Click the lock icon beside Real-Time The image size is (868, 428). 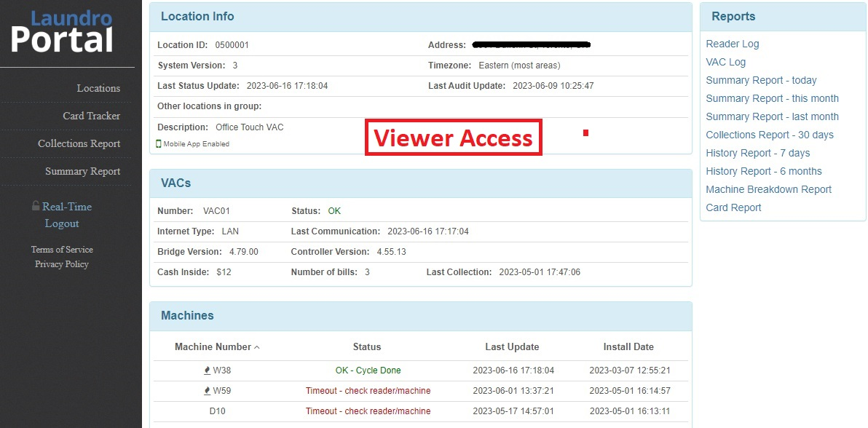[36, 206]
